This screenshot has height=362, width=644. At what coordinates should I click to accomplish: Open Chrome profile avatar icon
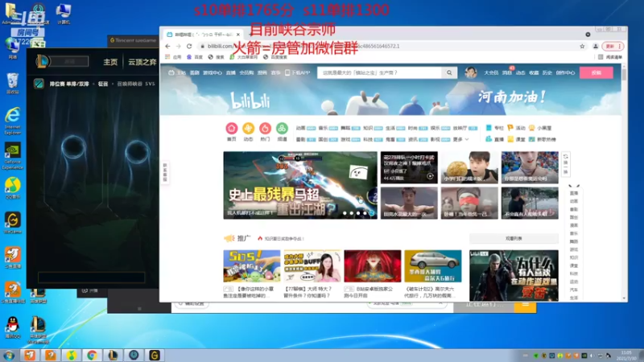[595, 47]
